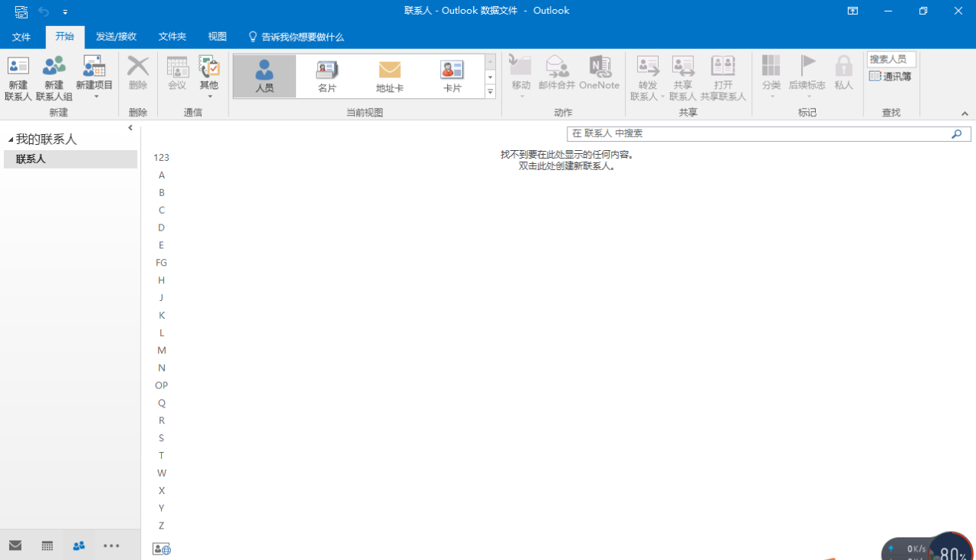Open the quick access toolbar customize arrow
The width and height of the screenshot is (976, 560).
pos(65,12)
